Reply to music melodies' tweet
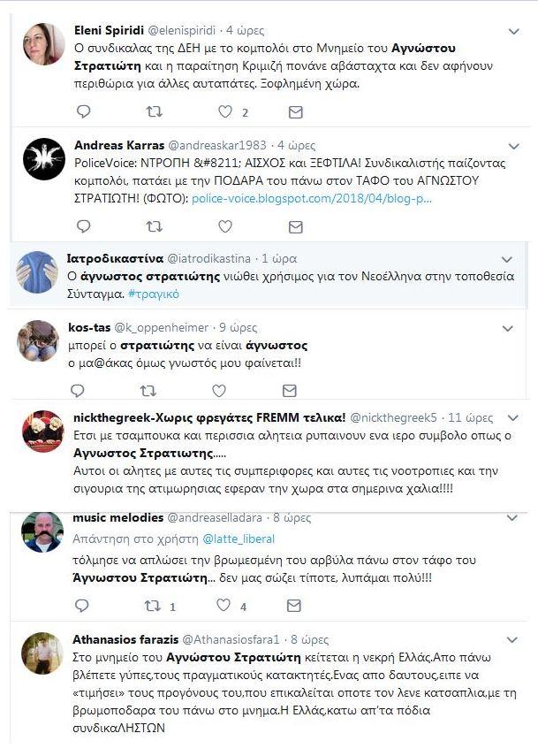 click(82, 606)
